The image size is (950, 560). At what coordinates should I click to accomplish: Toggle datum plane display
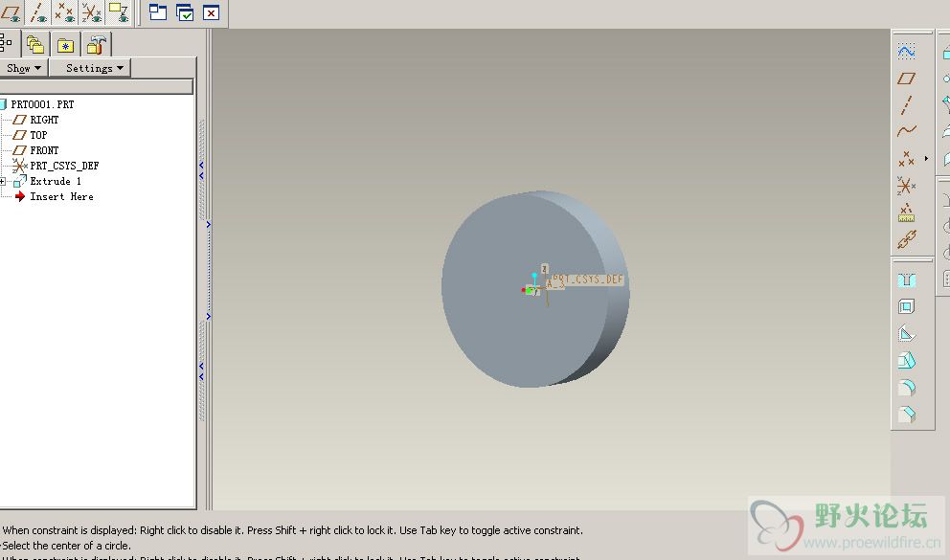pos(11,12)
